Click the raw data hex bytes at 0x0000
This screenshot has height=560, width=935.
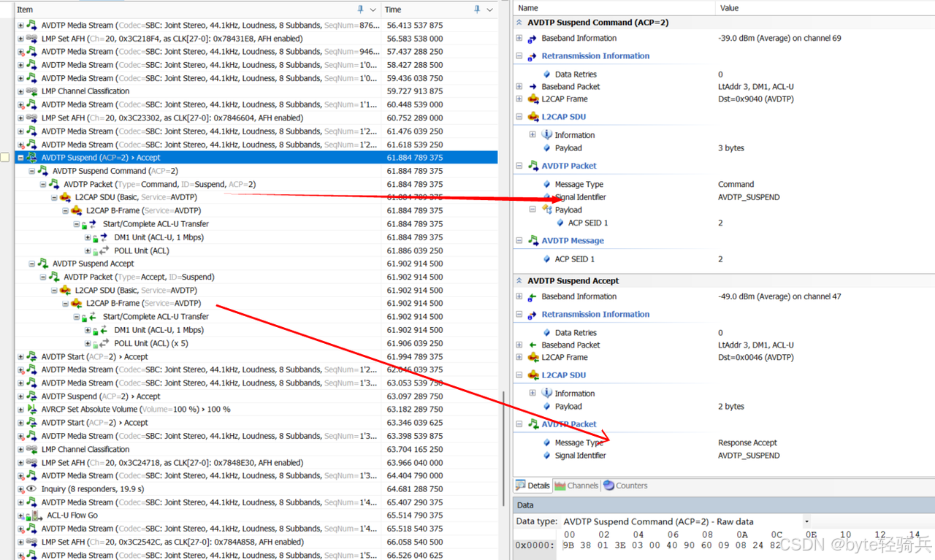[x=672, y=545]
